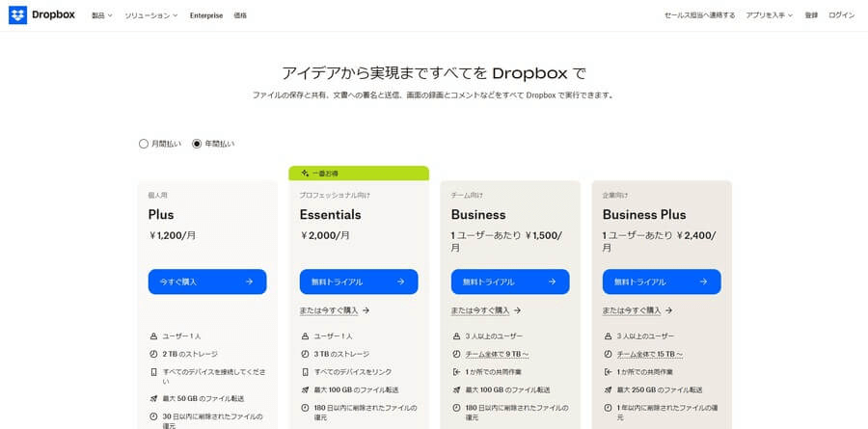Select the 月間払い radio button
Screen dimensions: 868x429
point(144,144)
